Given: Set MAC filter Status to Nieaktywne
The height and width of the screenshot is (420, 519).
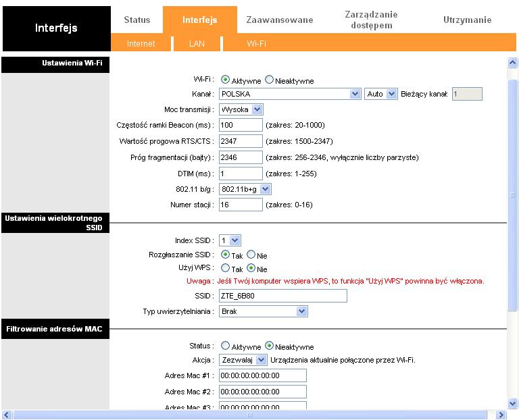Looking at the screenshot, I should coord(269,346).
